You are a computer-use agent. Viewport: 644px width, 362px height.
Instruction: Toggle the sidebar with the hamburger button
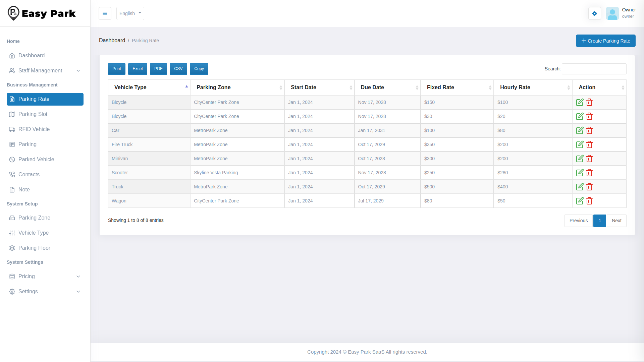click(x=105, y=13)
